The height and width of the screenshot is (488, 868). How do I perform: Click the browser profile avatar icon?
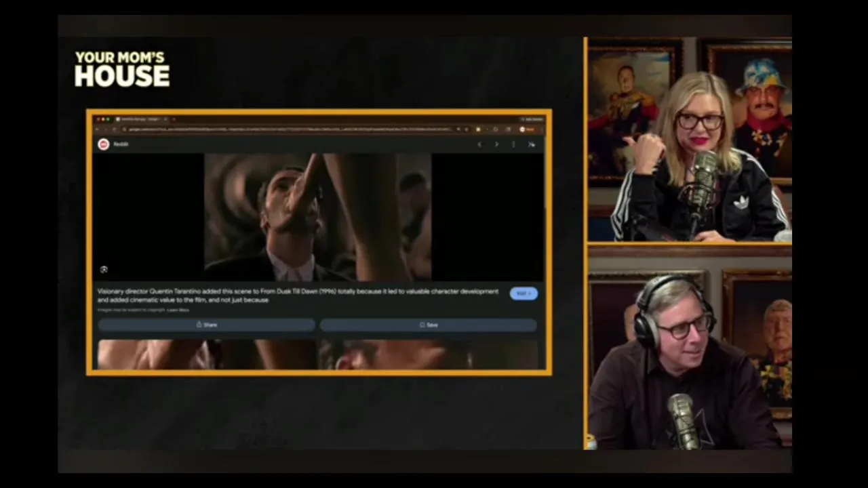(x=522, y=129)
